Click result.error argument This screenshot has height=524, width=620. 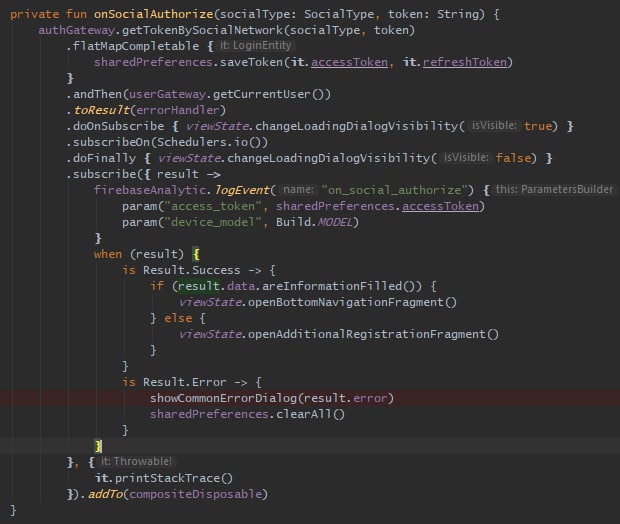(346, 398)
